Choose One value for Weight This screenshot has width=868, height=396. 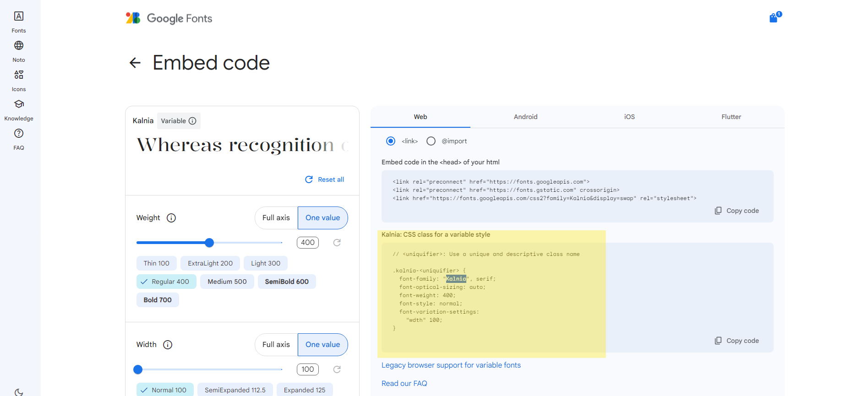323,218
